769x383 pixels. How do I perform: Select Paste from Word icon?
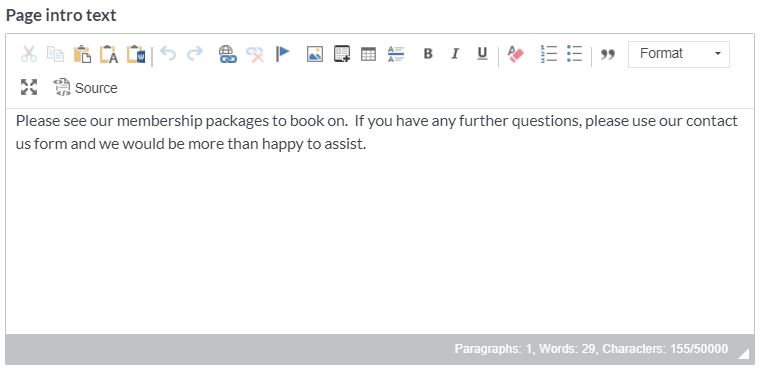(136, 54)
